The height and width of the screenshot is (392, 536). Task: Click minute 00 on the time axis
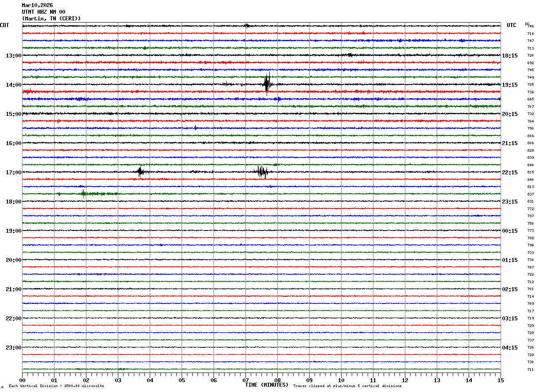click(x=22, y=380)
